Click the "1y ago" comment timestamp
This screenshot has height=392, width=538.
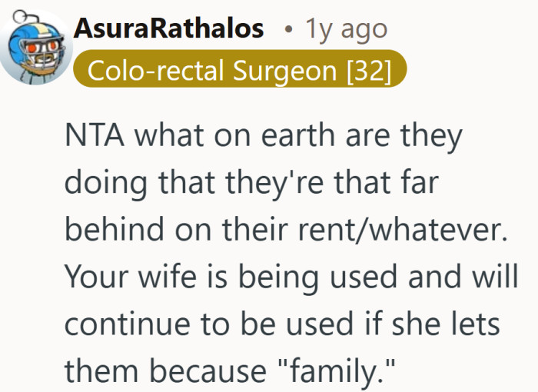[x=346, y=30]
